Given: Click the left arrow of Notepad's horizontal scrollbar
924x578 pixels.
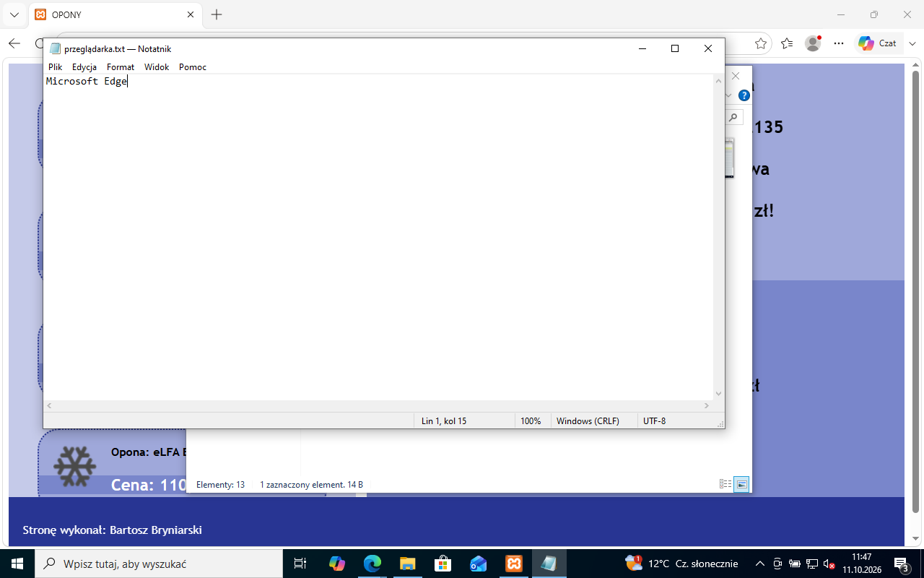Looking at the screenshot, I should 49,406.
